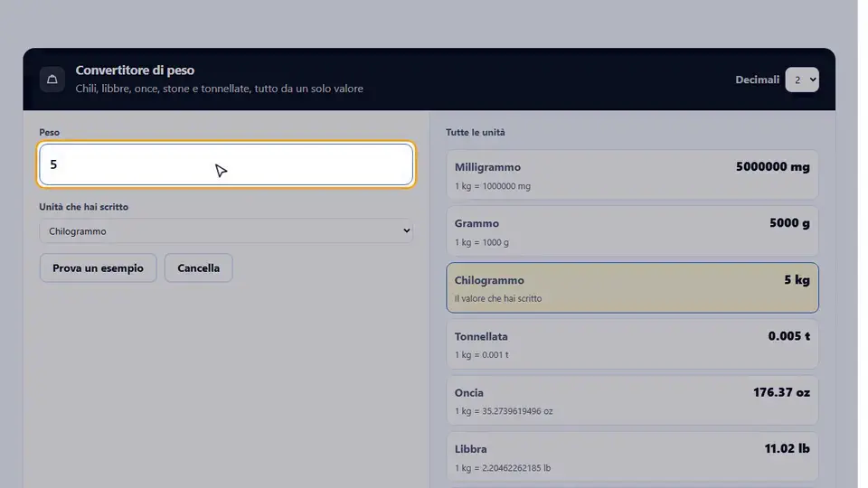Click the Unità che hai scritto label
This screenshot has height=488, width=868.
click(x=83, y=206)
